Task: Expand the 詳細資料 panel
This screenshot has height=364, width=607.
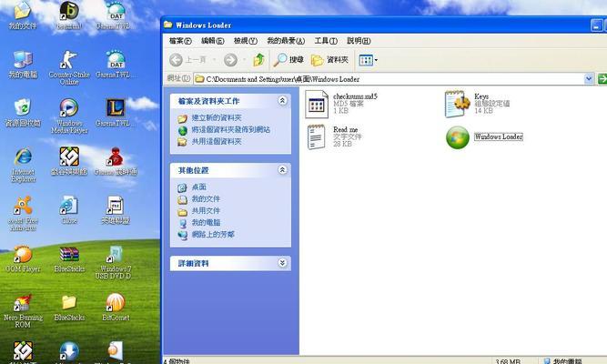Action: pyautogui.click(x=282, y=263)
